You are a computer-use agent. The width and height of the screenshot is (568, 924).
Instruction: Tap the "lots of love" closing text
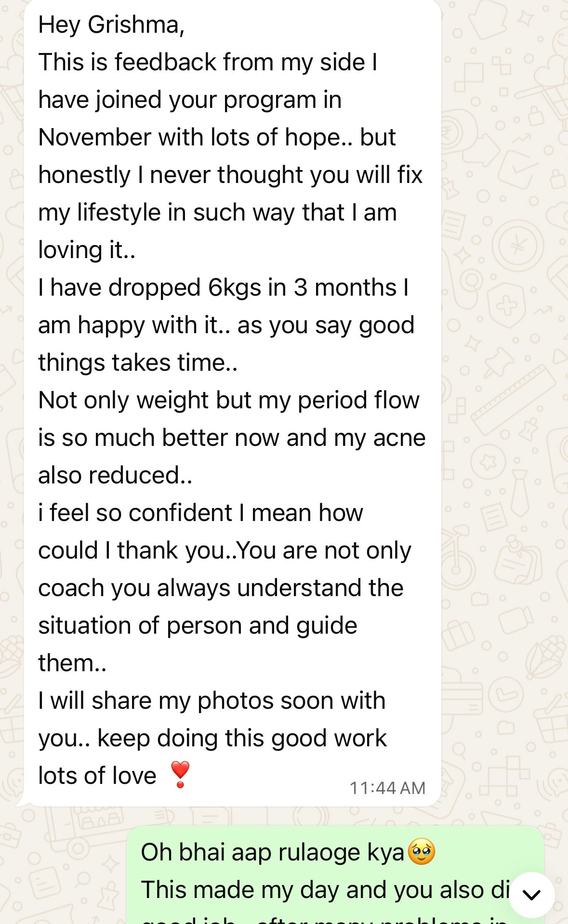(x=97, y=776)
